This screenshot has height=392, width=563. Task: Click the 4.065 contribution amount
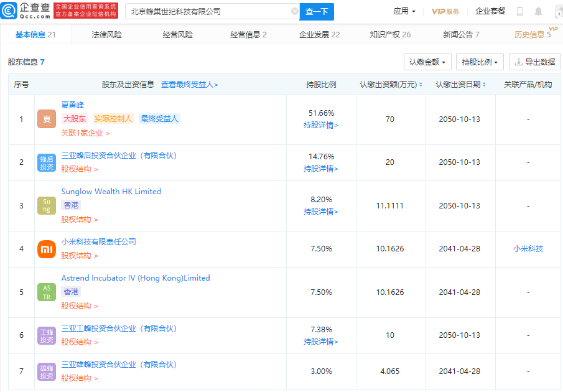click(x=390, y=371)
